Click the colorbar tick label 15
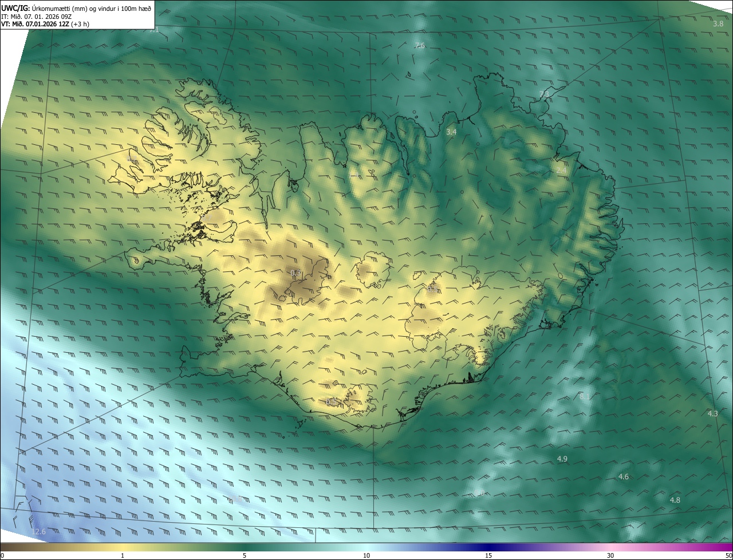Viewport: 733px width, 560px height. [488, 555]
